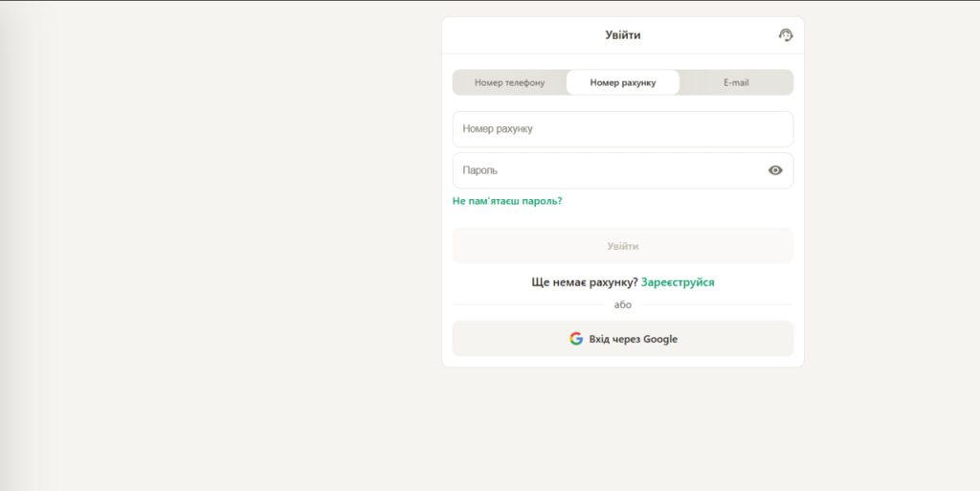Switch to the E-mail login tab
The image size is (980, 491).
point(736,82)
